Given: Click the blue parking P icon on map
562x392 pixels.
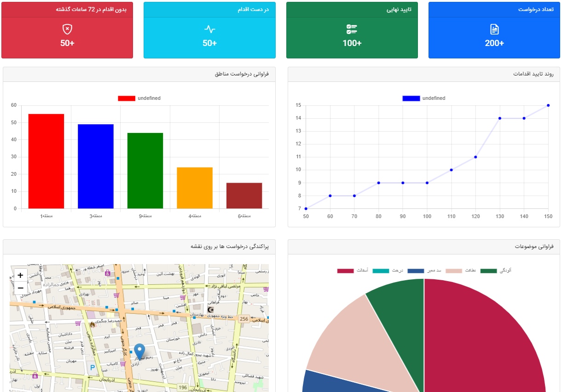Looking at the screenshot, I should click(x=92, y=368).
